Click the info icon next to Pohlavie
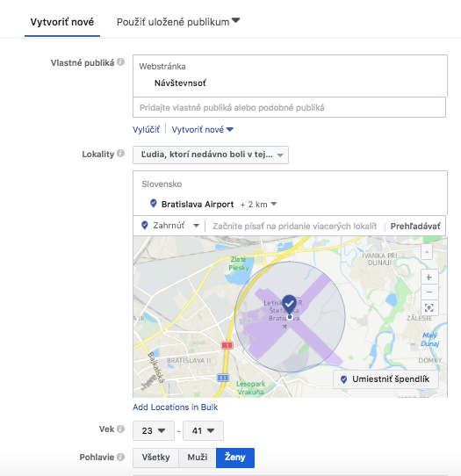The width and height of the screenshot is (461, 476). coord(121,457)
